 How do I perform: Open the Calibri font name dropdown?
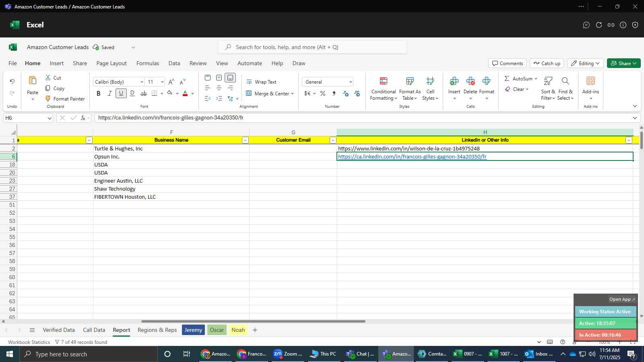click(142, 82)
